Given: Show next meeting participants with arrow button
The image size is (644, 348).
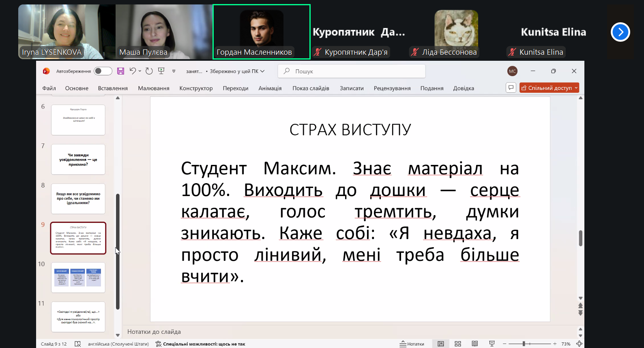Looking at the screenshot, I should click(x=620, y=32).
